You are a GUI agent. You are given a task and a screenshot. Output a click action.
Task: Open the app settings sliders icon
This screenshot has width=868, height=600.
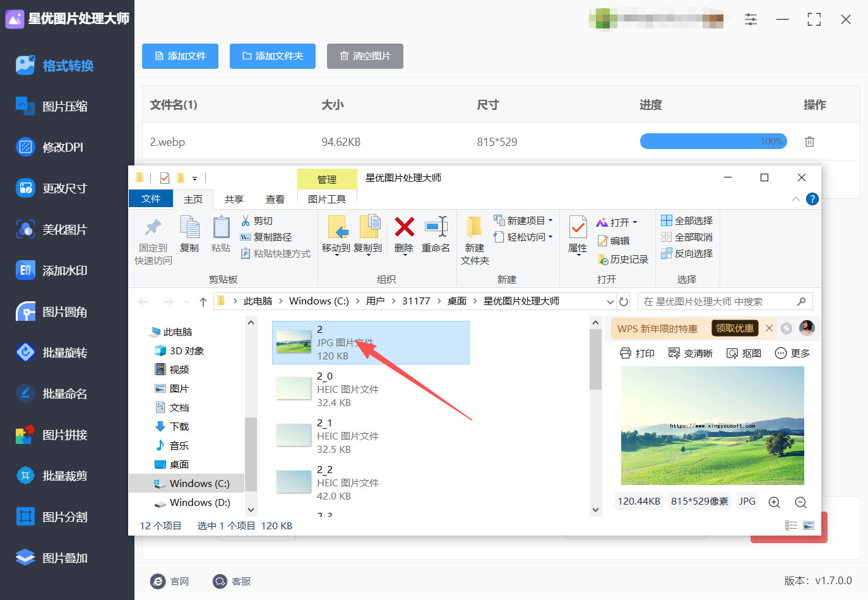coord(751,20)
